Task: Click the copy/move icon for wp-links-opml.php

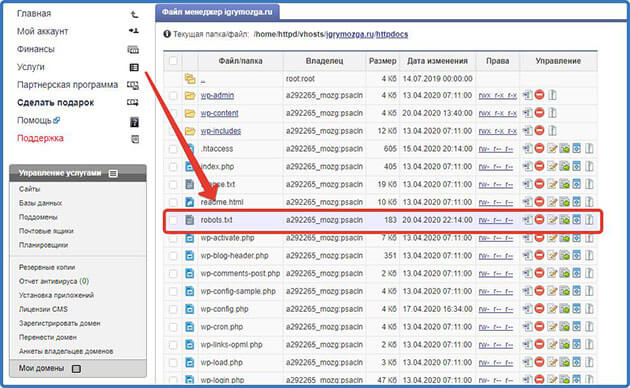Action: 527,345
